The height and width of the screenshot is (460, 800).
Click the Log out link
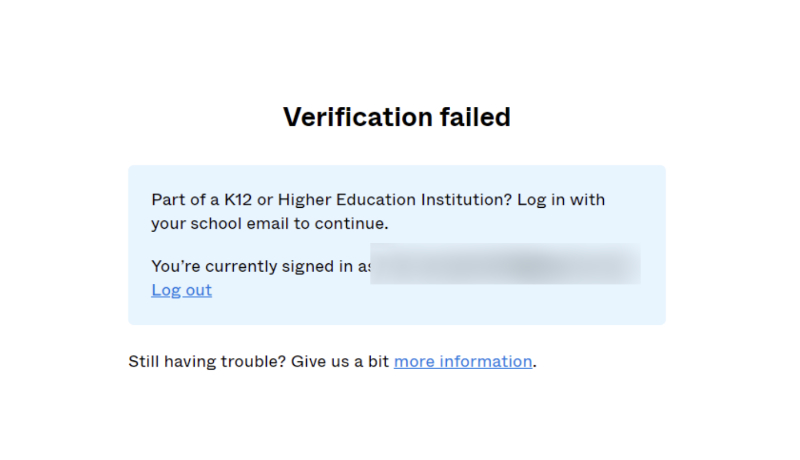click(x=181, y=290)
